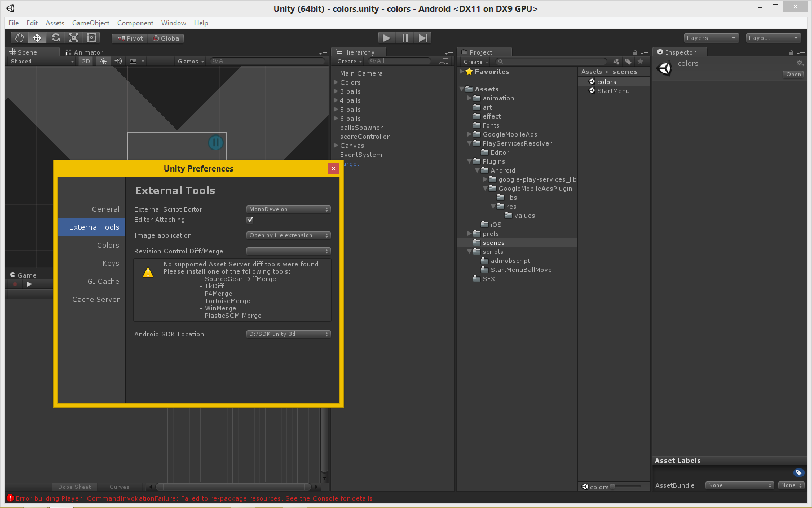Click the search by label icon in the Project
Image resolution: width=812 pixels, height=508 pixels.
[x=628, y=62]
